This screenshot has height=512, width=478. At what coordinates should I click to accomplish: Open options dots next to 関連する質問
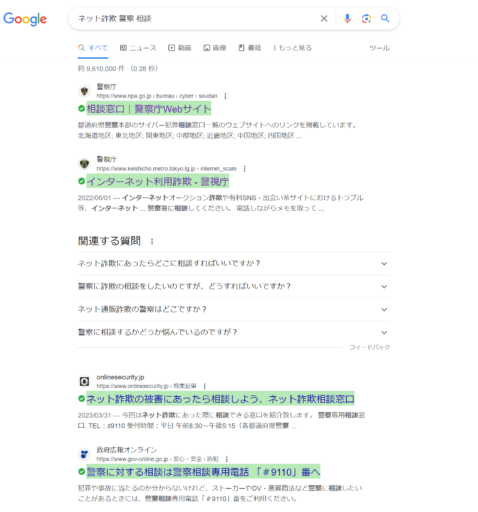[x=152, y=241]
